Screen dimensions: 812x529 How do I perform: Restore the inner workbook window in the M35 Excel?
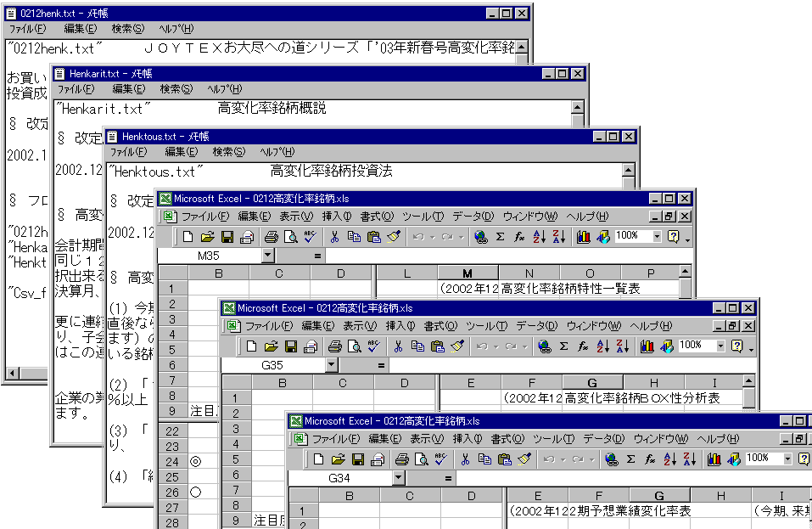pos(669,217)
